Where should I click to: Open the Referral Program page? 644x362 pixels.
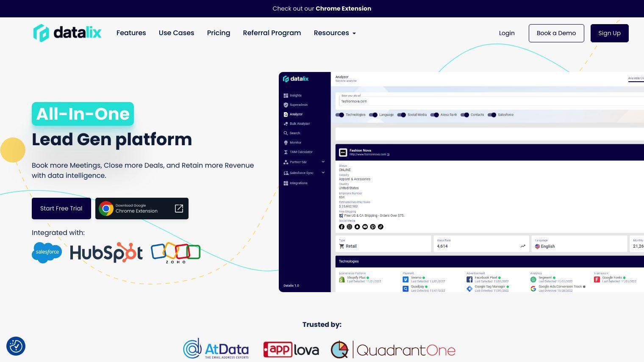[272, 33]
